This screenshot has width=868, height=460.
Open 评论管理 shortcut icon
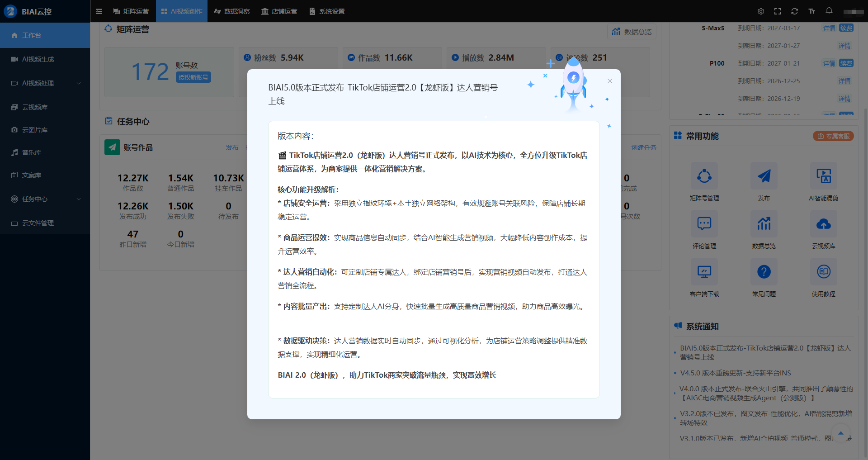704,224
